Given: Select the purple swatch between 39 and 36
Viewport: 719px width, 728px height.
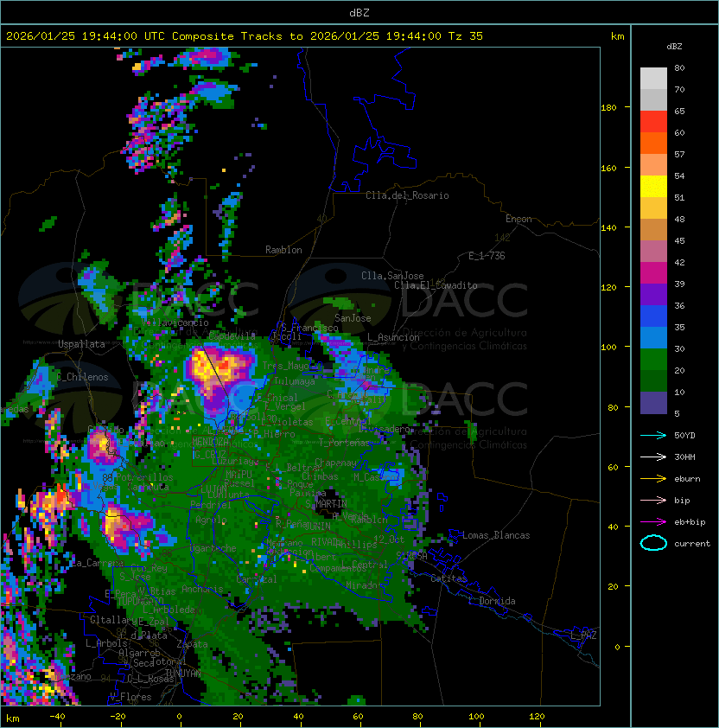Looking at the screenshot, I should pyautogui.click(x=653, y=294).
